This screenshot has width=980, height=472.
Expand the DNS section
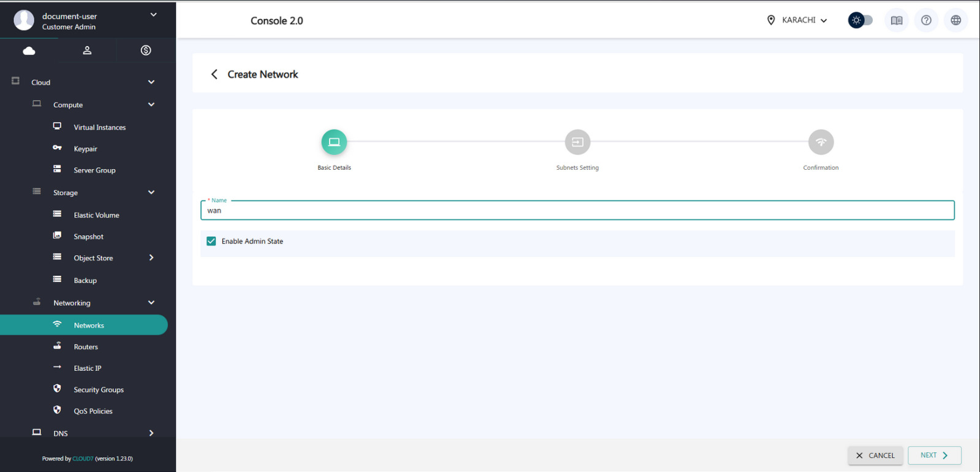coord(151,433)
